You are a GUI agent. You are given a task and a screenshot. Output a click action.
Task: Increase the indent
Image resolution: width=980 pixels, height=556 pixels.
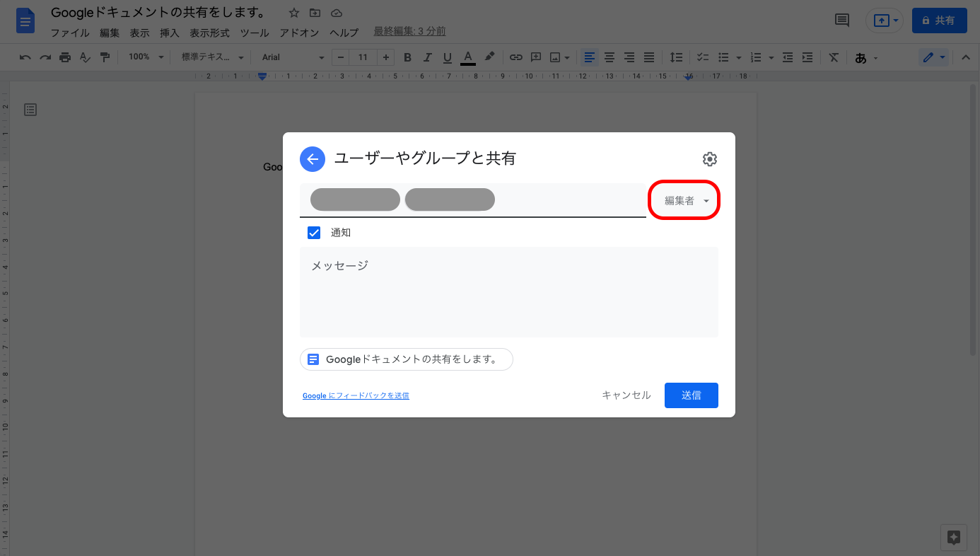[x=807, y=57]
